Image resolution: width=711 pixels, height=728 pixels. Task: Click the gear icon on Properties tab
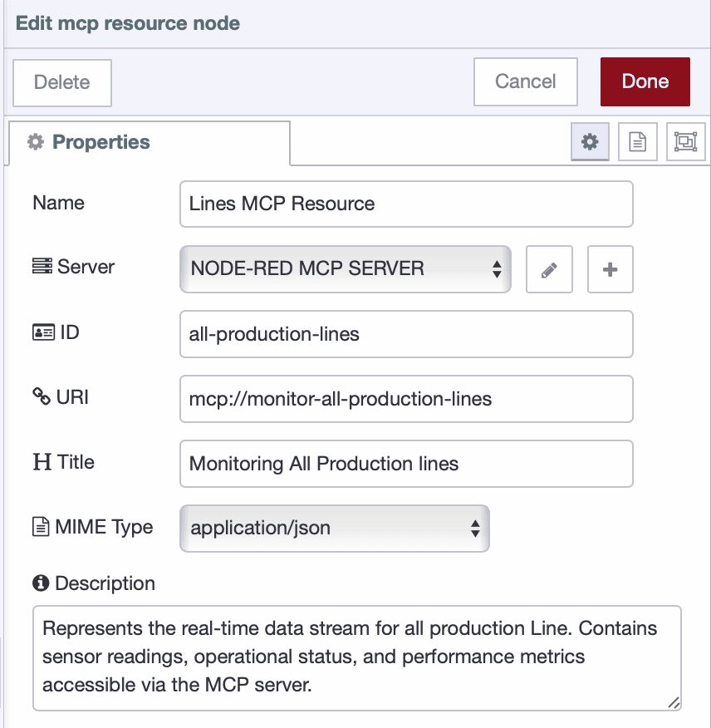[35, 141]
